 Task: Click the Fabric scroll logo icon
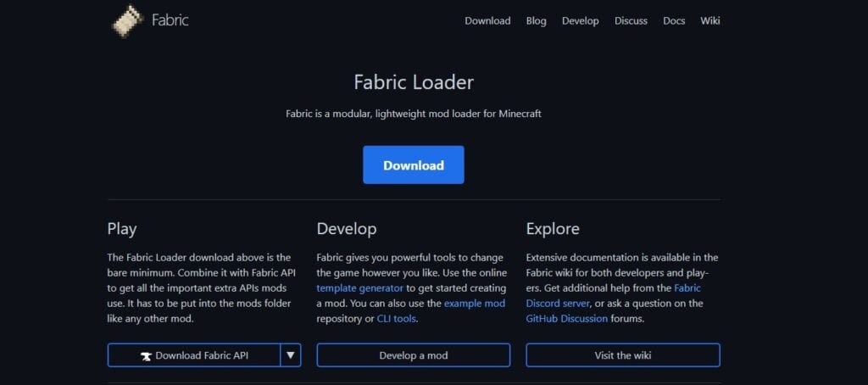tap(128, 20)
